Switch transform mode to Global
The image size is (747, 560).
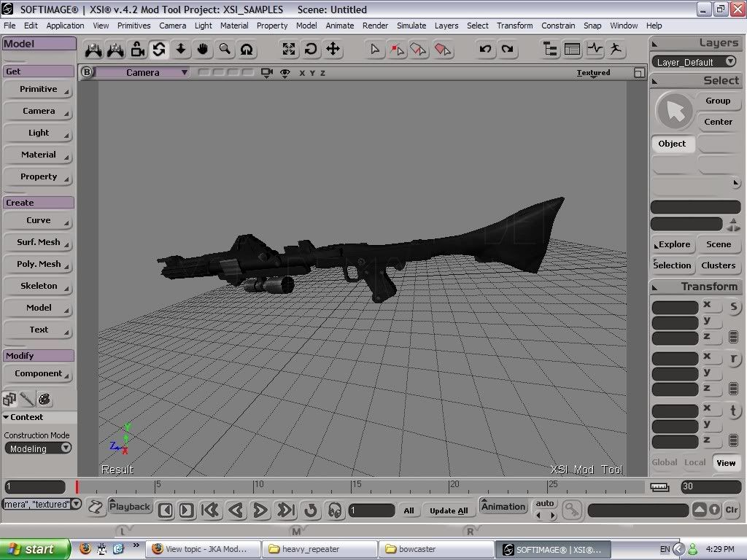point(664,462)
